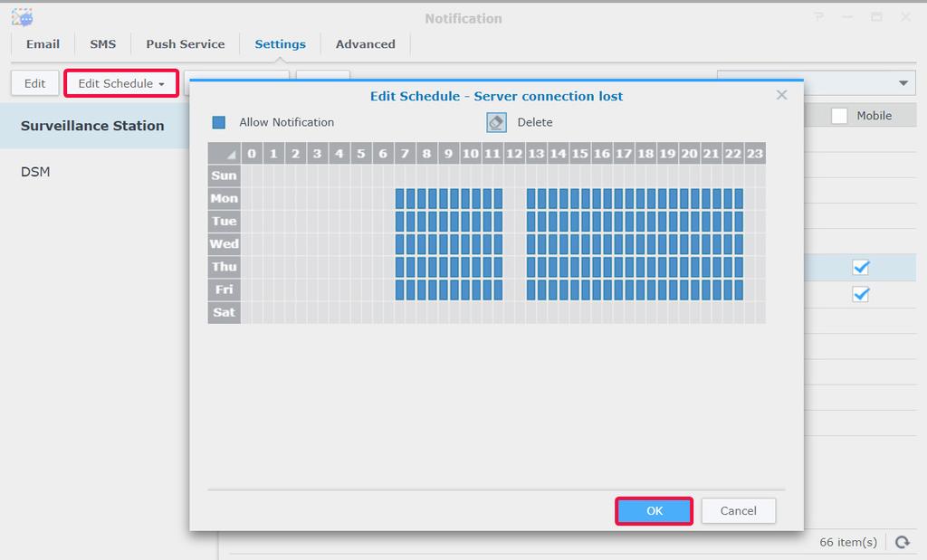
Task: Click hour 5 column header
Action: (361, 153)
